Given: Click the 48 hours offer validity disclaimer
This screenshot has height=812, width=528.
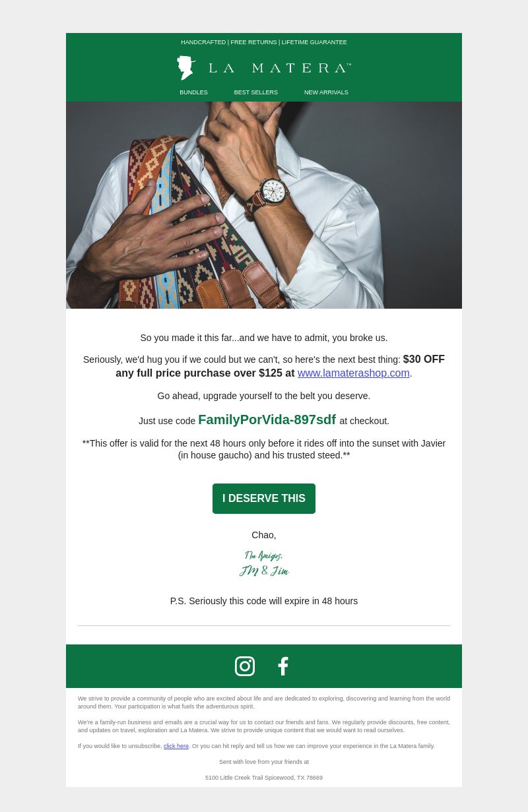Looking at the screenshot, I should point(264,449).
